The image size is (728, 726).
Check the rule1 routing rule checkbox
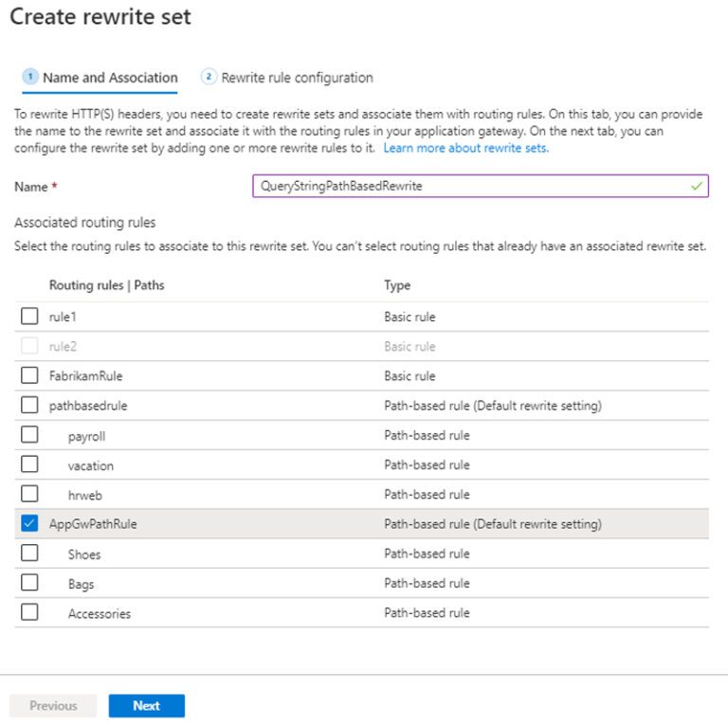pyautogui.click(x=29, y=317)
